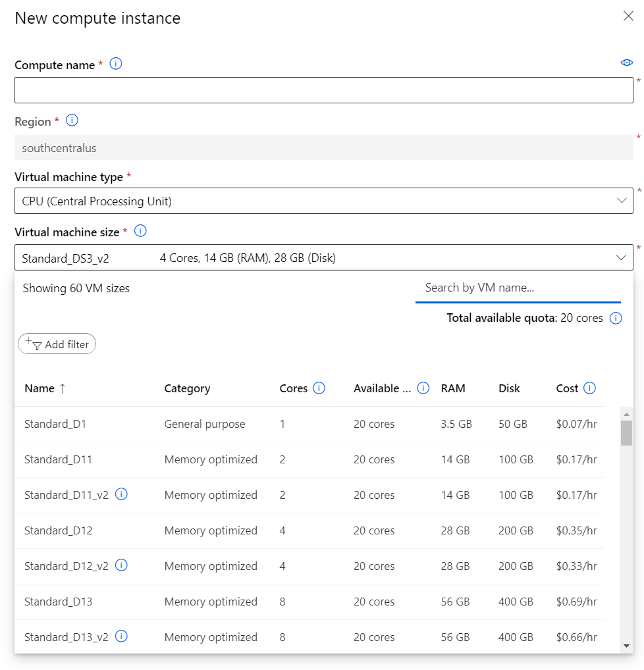Click the scroll down arrow of VM list
The image size is (644, 670).
point(626,646)
